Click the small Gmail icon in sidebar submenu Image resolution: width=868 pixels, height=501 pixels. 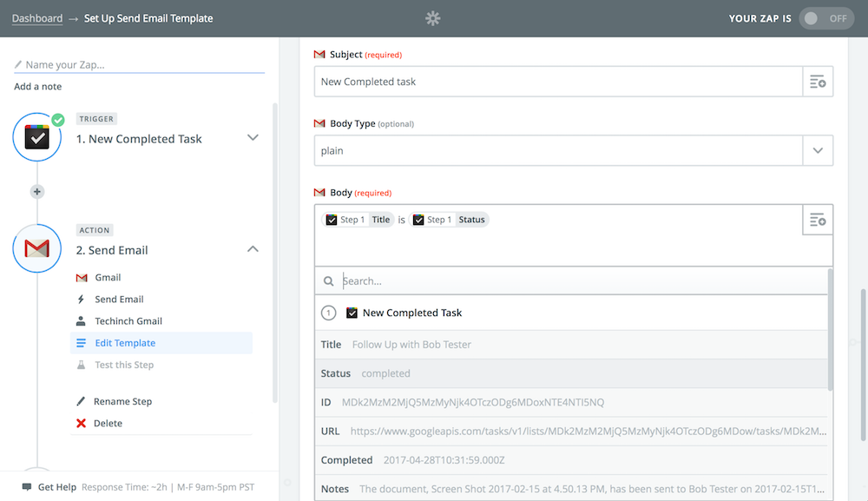[x=82, y=278]
